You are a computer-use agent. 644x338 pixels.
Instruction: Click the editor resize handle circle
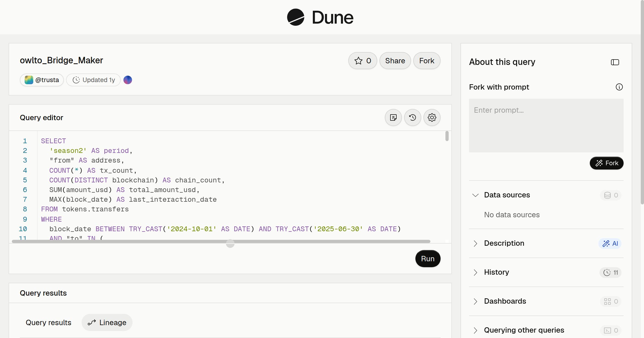coord(230,244)
